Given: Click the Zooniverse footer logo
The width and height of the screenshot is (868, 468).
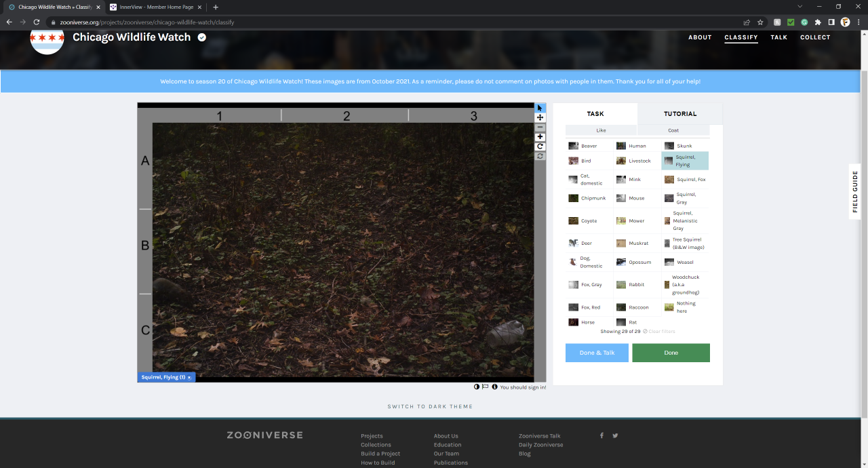Looking at the screenshot, I should (264, 435).
